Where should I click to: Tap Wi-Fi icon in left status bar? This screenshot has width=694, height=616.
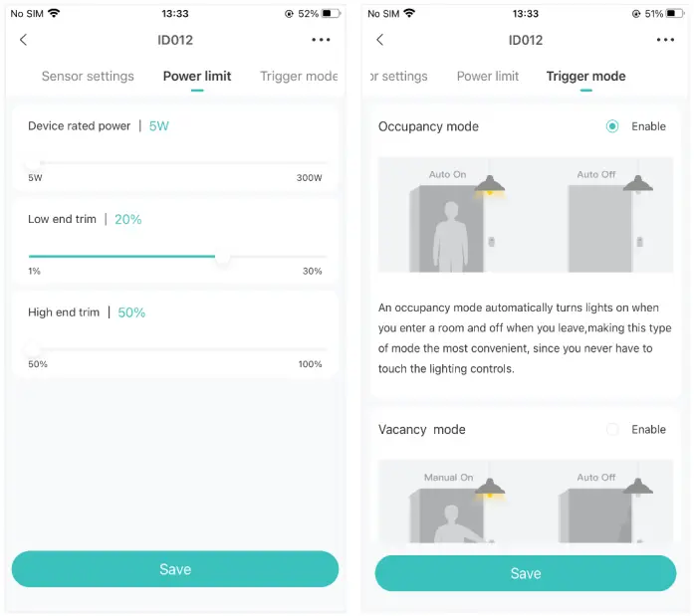click(x=53, y=14)
